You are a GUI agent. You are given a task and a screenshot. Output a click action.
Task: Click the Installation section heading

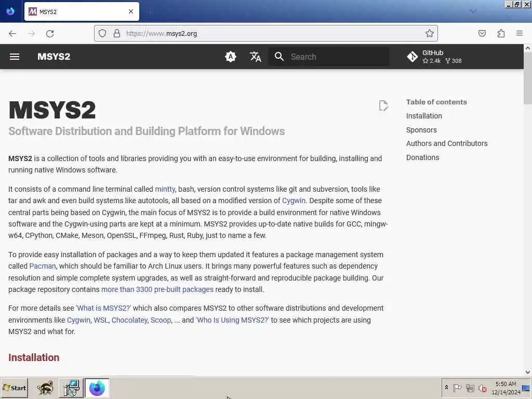(x=34, y=357)
